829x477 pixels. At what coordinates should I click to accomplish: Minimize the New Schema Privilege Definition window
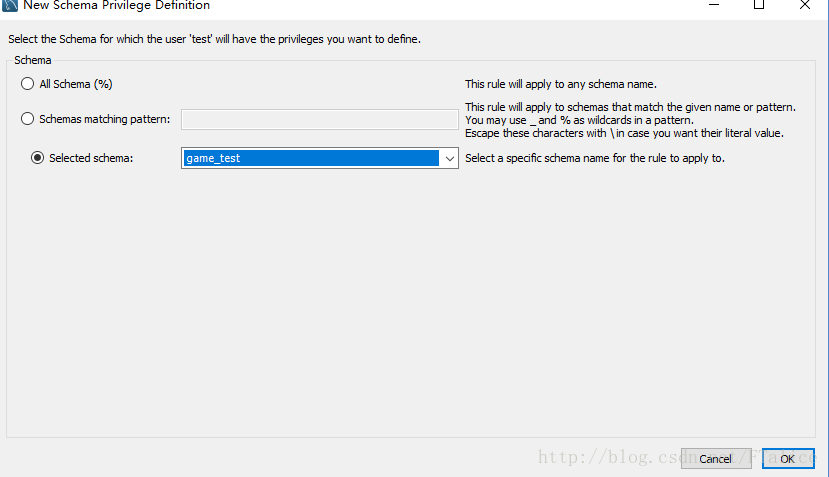click(714, 5)
